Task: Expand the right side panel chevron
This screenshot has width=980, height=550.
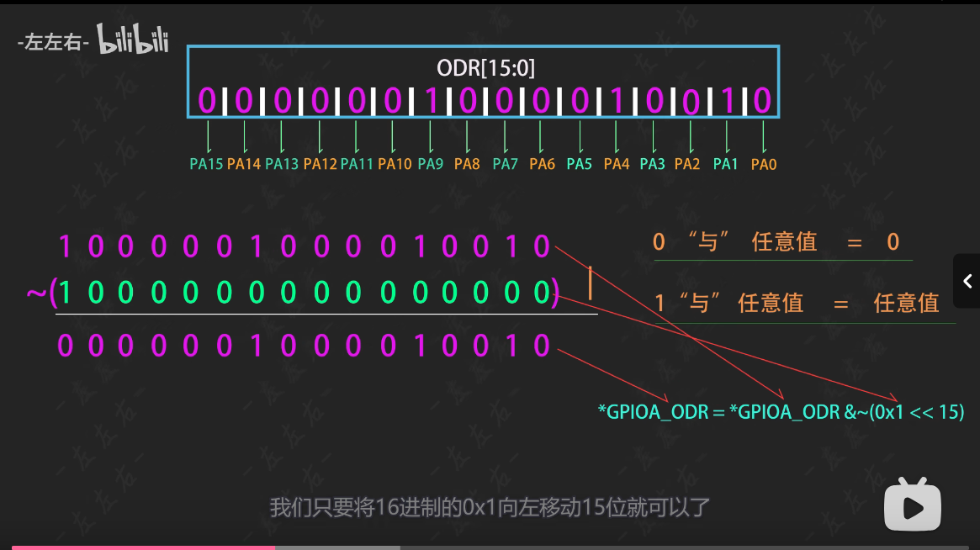Action: coord(967,282)
